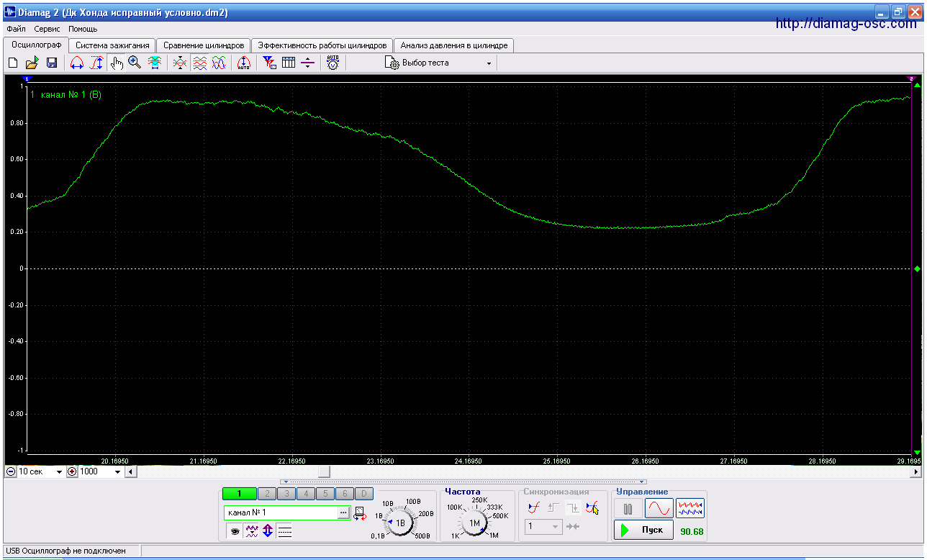Select the sync-by-cursor icon with yellow pointer

(x=592, y=508)
